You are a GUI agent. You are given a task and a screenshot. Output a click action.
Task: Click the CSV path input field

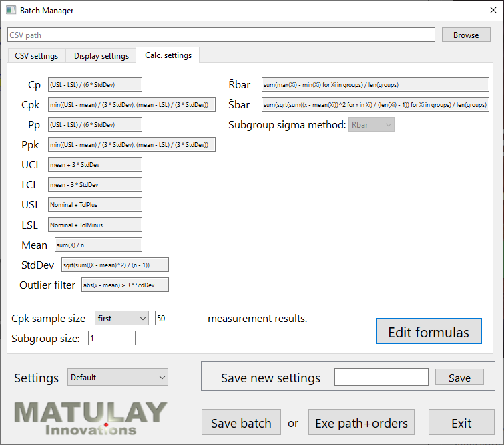[221, 35]
